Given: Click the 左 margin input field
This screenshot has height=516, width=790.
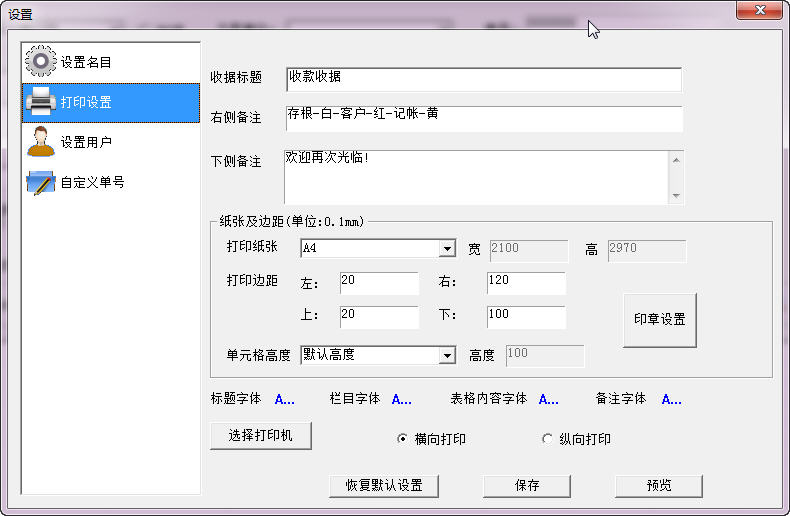Looking at the screenshot, I should [379, 283].
